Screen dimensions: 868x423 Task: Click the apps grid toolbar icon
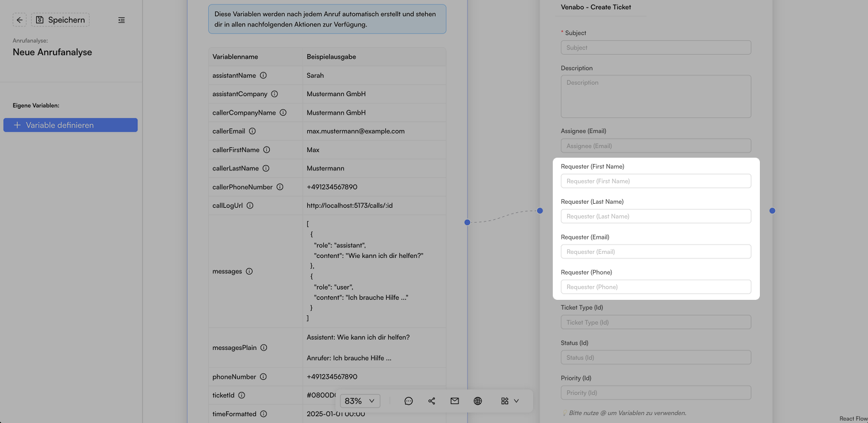(504, 401)
